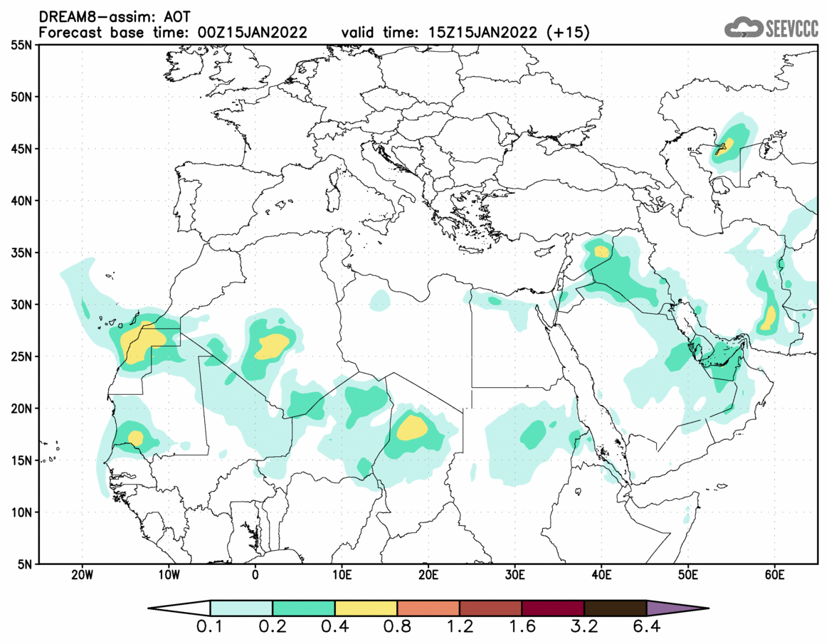Click the '20E' longitude label
Image resolution: width=829 pixels, height=644 pixels.
point(428,575)
